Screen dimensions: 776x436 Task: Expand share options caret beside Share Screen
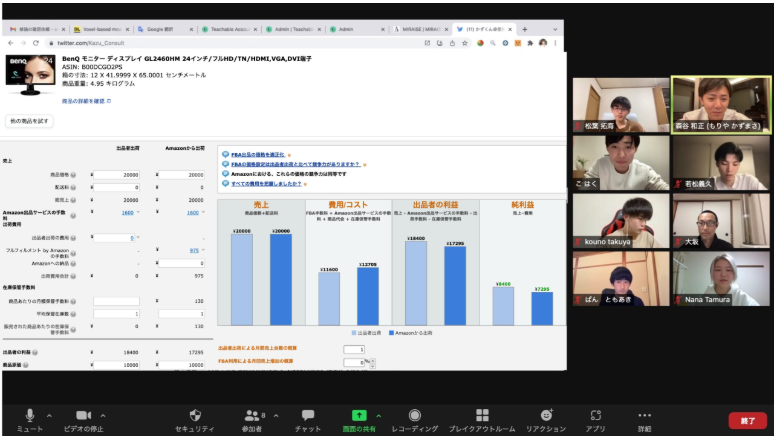(379, 416)
